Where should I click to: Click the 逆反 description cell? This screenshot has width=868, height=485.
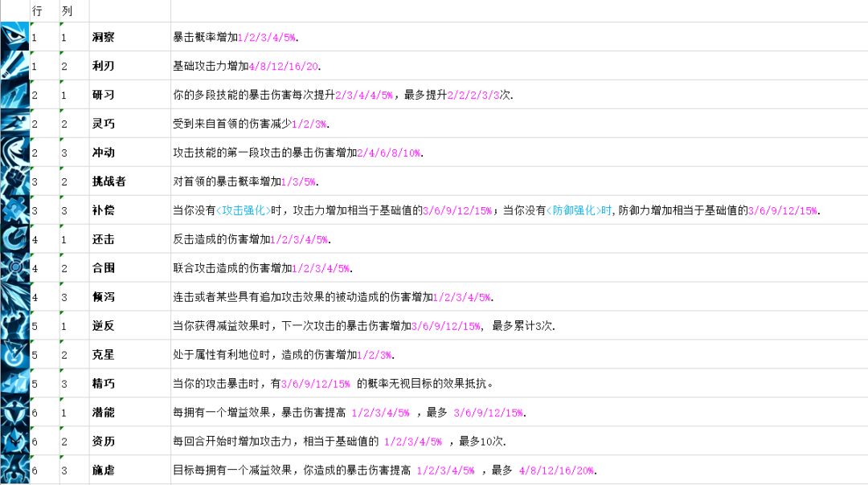[x=519, y=326]
